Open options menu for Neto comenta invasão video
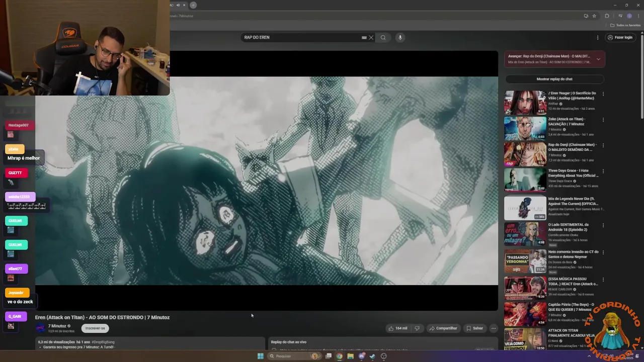644x362 pixels. pos(603,252)
